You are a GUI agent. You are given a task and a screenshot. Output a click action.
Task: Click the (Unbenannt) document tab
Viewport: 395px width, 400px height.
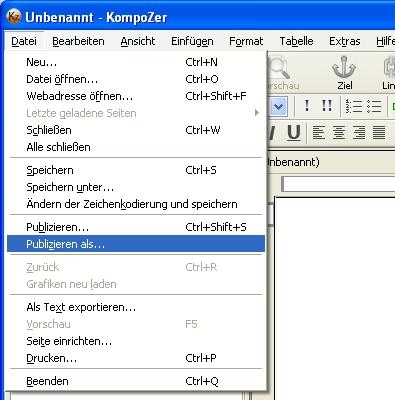point(293,162)
